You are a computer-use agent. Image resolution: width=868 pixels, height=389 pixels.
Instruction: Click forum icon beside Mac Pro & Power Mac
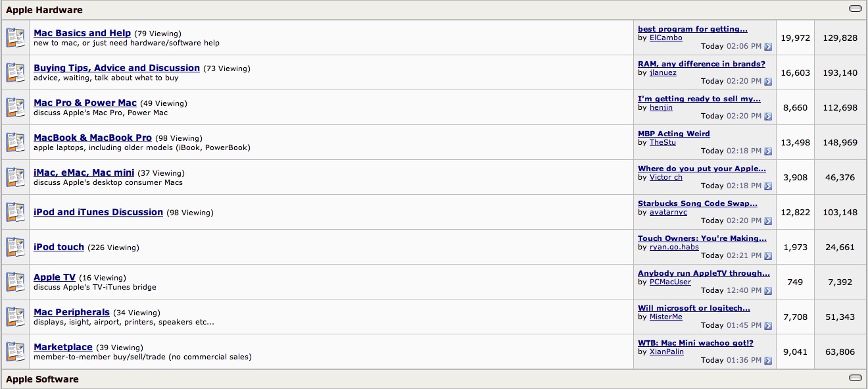coord(16,107)
